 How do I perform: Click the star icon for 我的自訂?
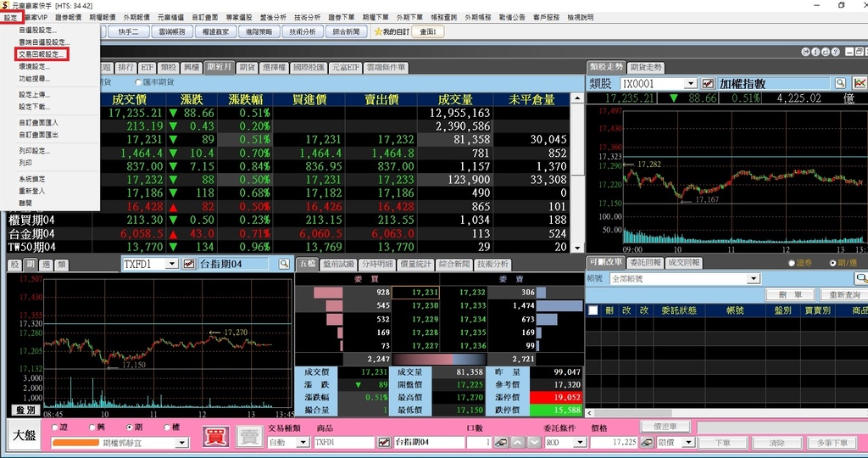point(378,32)
